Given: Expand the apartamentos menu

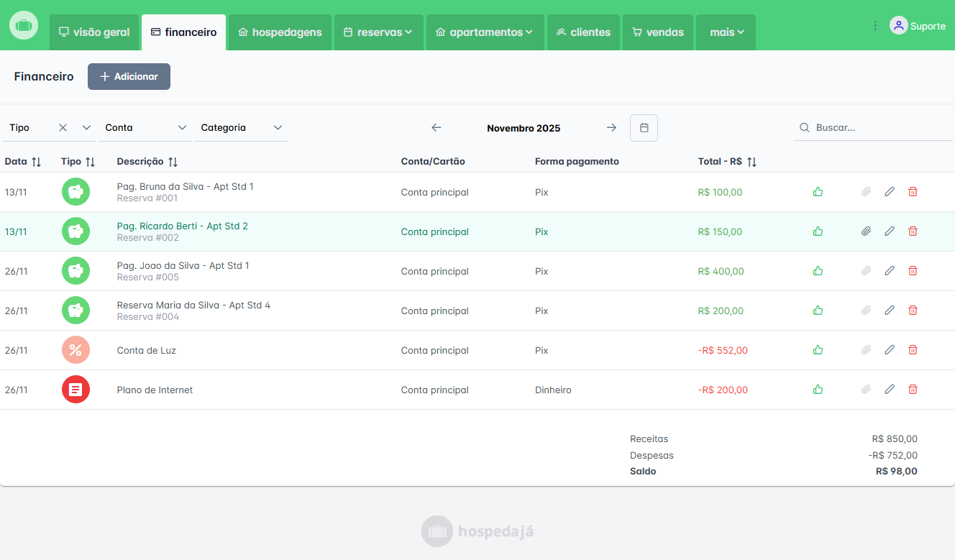Looking at the screenshot, I should pos(485,32).
